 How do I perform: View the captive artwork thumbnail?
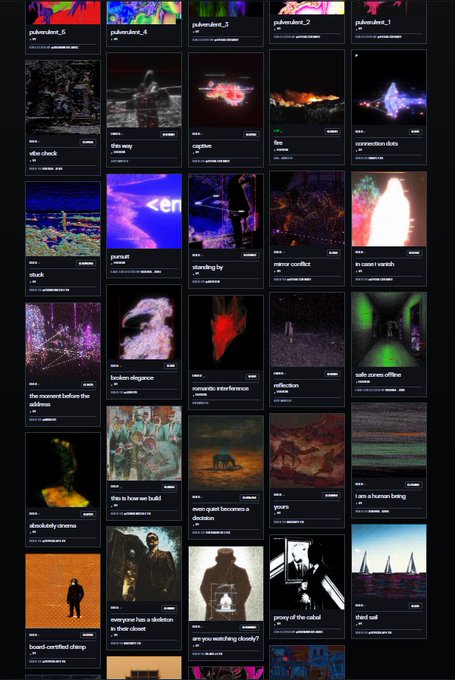pos(226,90)
